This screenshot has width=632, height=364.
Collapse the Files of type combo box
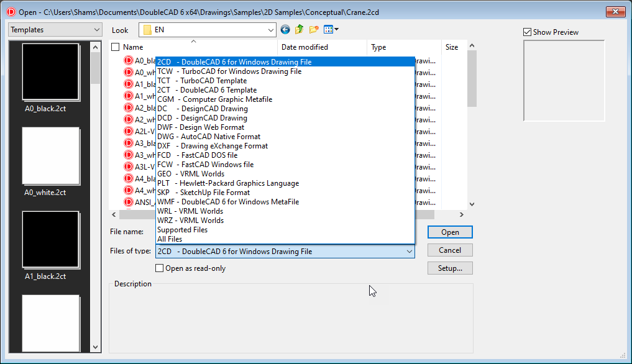coord(285,251)
